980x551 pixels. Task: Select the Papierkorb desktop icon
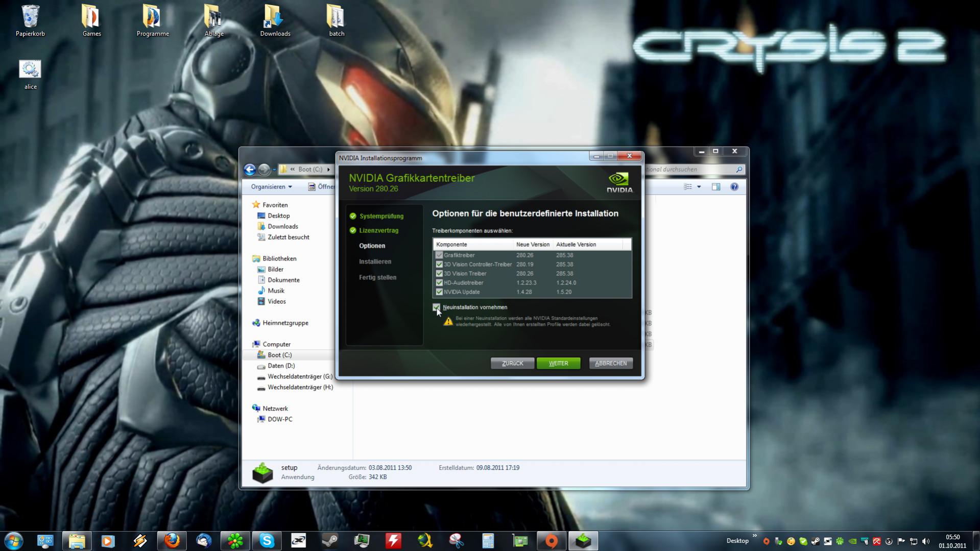click(30, 21)
